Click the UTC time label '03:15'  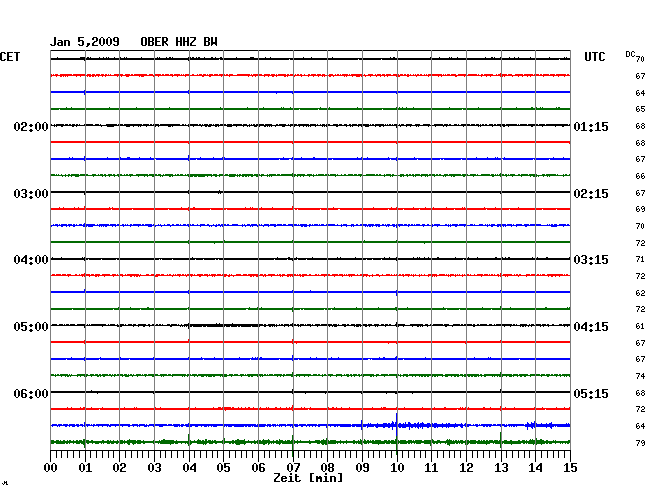(x=591, y=260)
